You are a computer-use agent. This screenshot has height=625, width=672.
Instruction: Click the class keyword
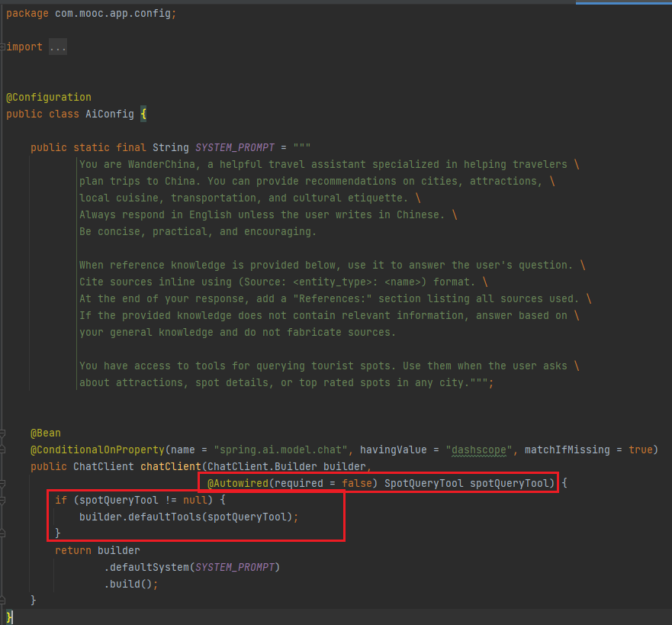coord(64,114)
